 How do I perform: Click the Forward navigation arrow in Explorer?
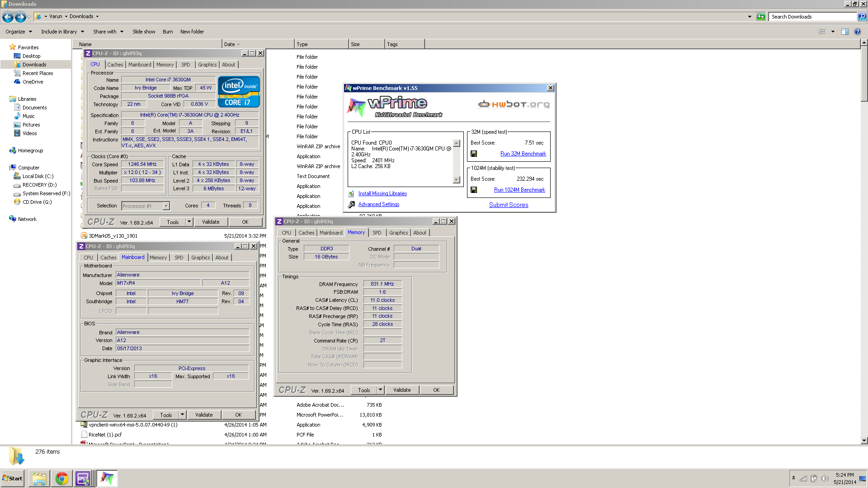(20, 17)
